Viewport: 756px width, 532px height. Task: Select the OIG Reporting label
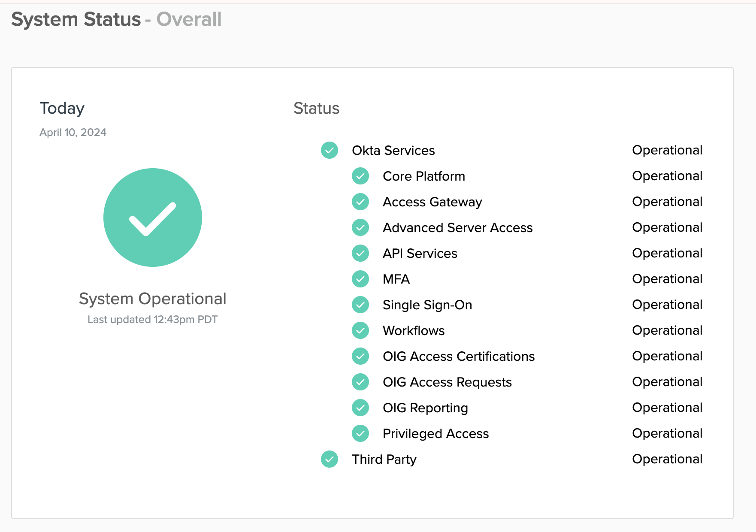click(425, 408)
